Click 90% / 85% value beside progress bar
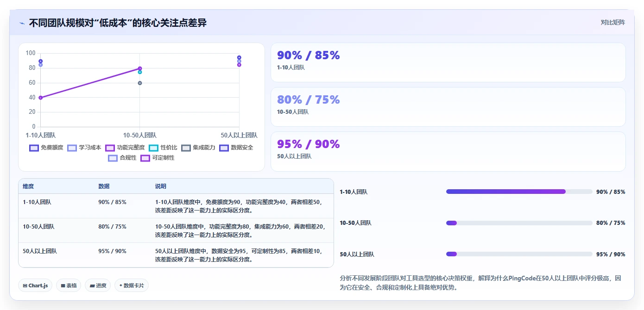Viewport: 644px width, 310px height. click(x=611, y=192)
